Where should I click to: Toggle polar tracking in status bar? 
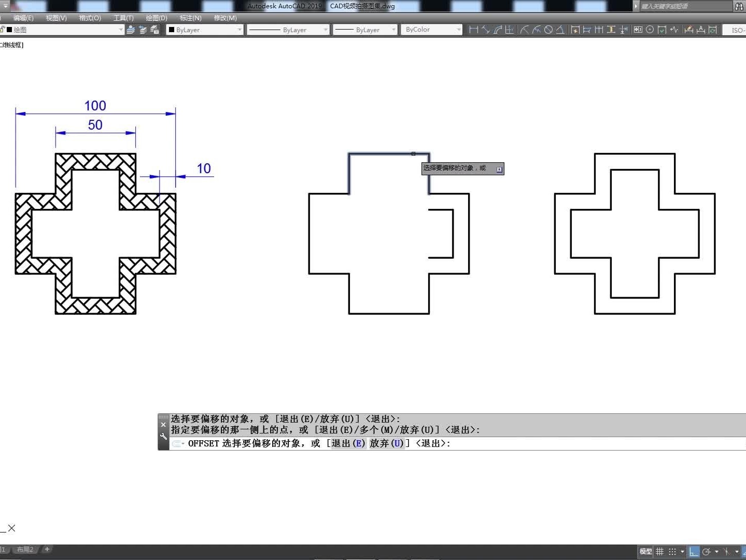706,552
